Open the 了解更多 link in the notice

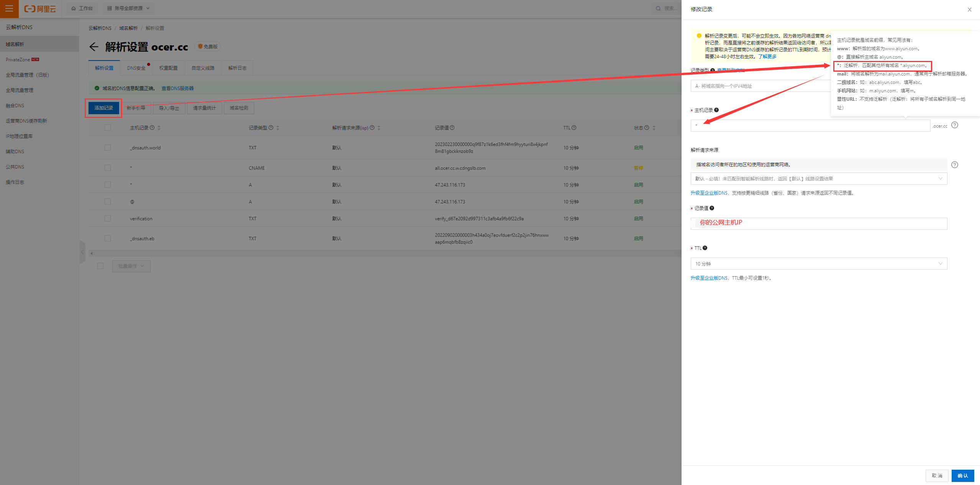click(767, 56)
